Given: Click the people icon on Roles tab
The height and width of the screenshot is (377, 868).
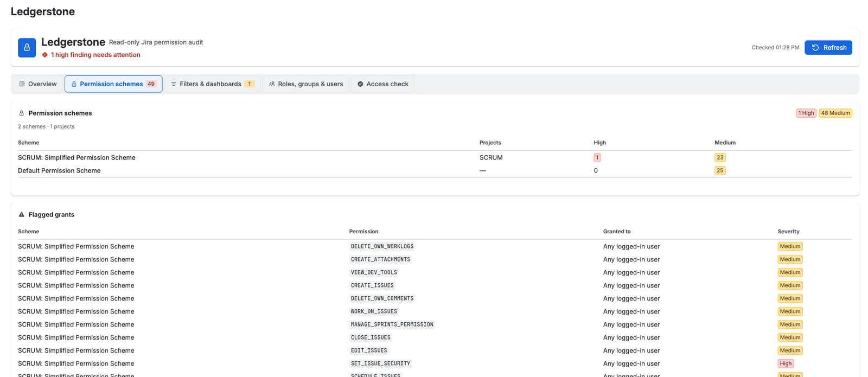Looking at the screenshot, I should [x=272, y=84].
